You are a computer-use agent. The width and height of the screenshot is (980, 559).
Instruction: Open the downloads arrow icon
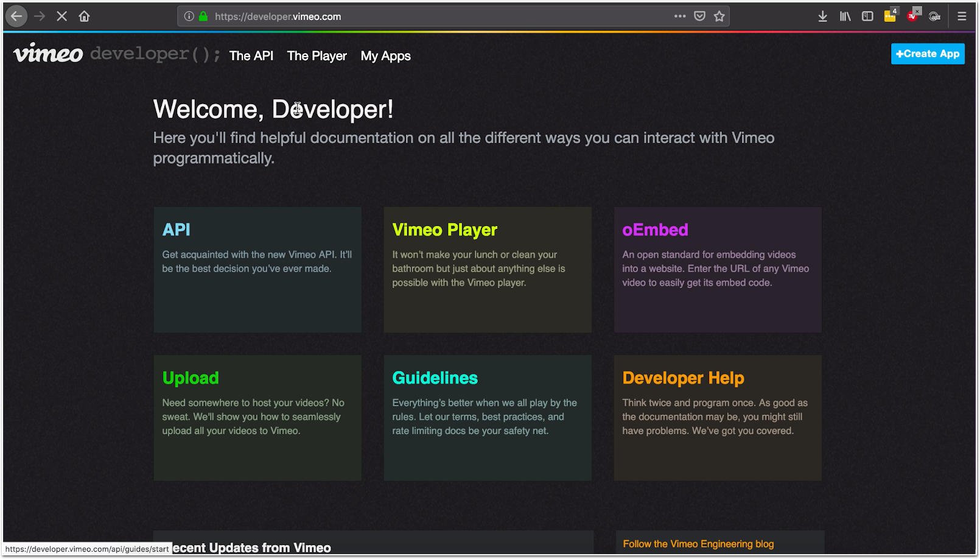822,16
